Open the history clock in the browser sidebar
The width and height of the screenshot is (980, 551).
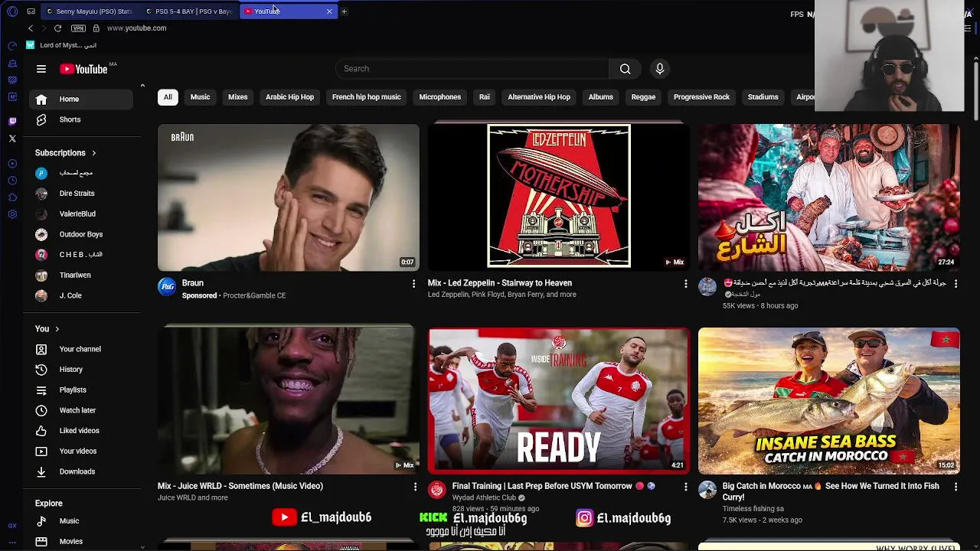pos(12,181)
